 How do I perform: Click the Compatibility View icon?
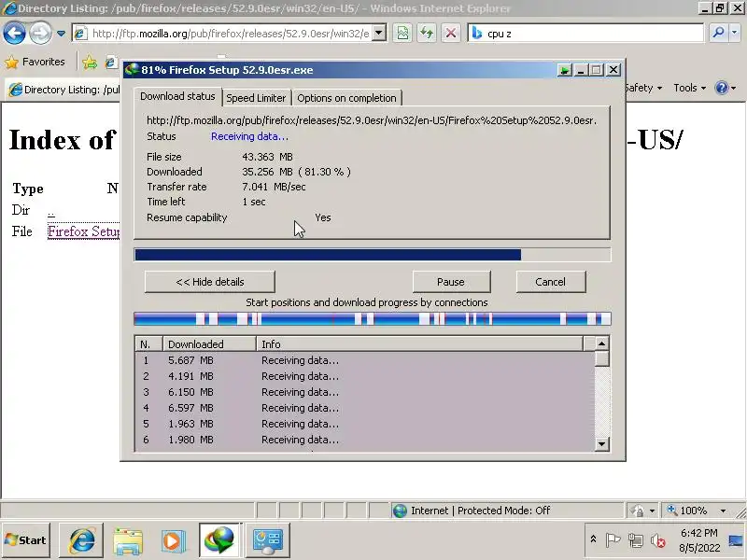(402, 34)
